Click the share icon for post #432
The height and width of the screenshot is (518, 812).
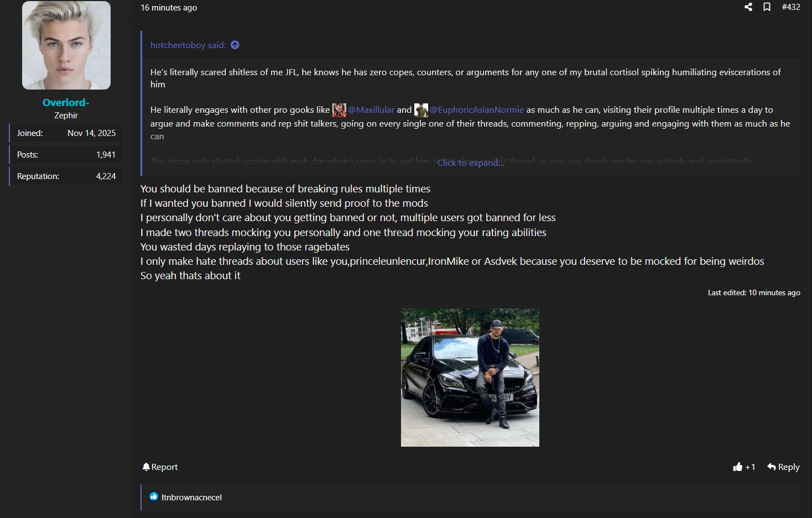pyautogui.click(x=748, y=7)
